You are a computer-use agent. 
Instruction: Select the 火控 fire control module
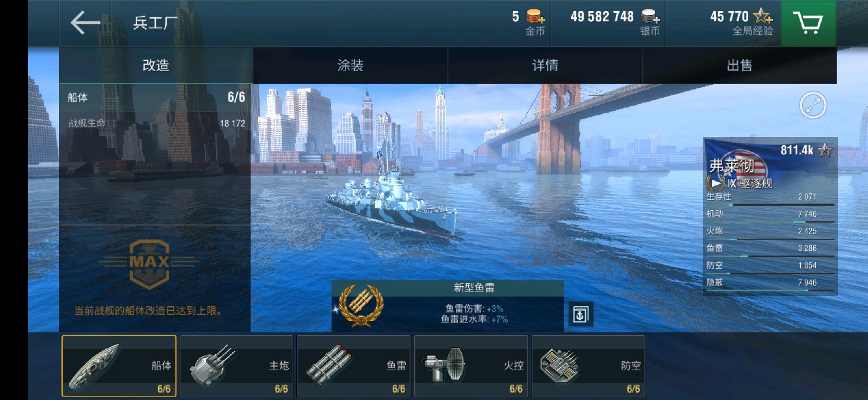pyautogui.click(x=471, y=366)
